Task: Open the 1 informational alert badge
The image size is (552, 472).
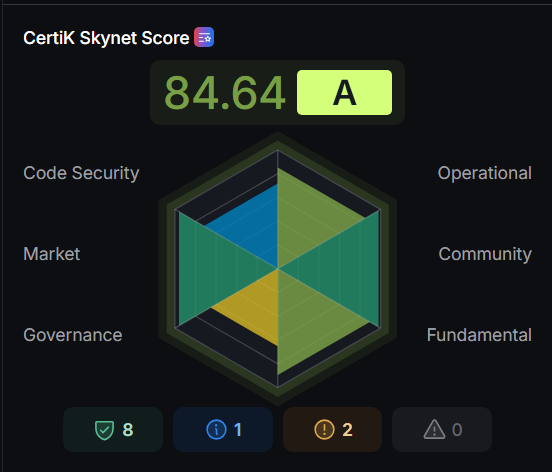Action: click(223, 429)
